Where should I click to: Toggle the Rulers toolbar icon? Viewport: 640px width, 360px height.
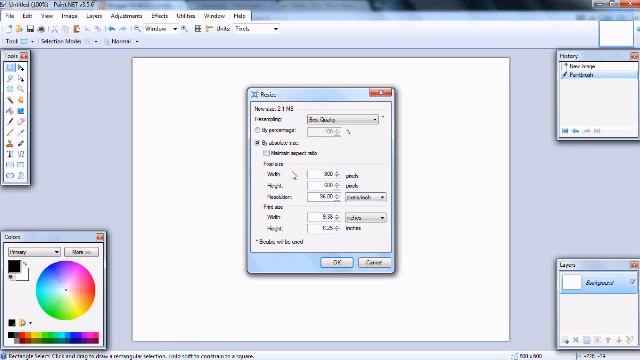tap(209, 29)
